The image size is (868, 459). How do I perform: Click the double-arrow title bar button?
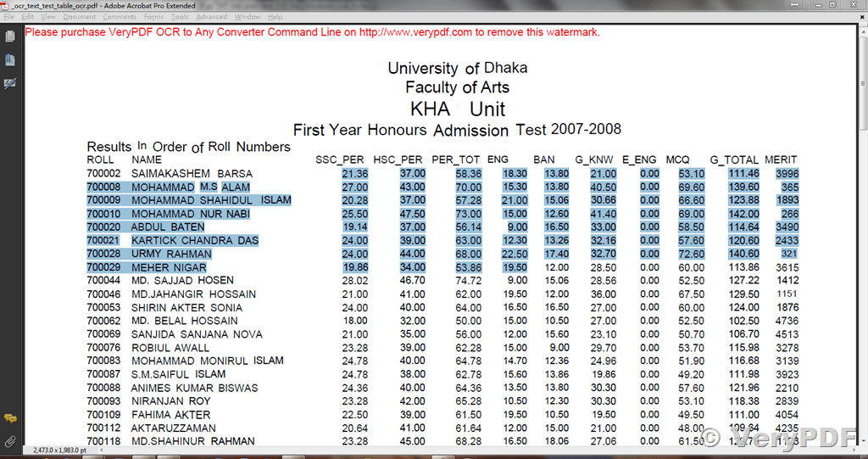pyautogui.click(x=794, y=5)
